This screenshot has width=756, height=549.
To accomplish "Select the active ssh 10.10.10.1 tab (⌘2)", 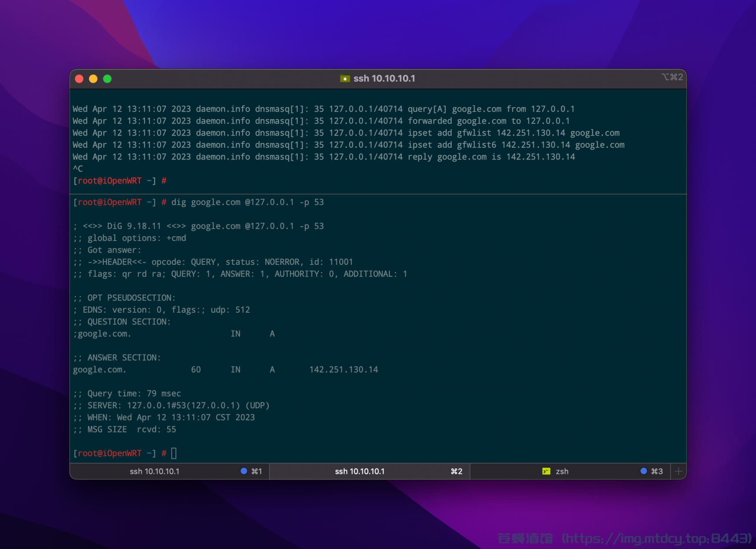I will pos(369,471).
